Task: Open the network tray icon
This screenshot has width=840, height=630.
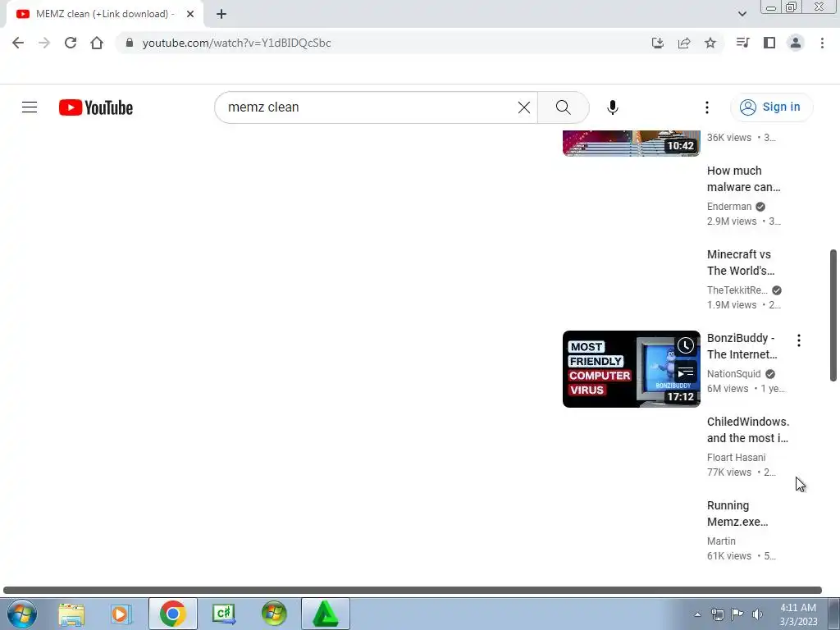Action: click(717, 614)
